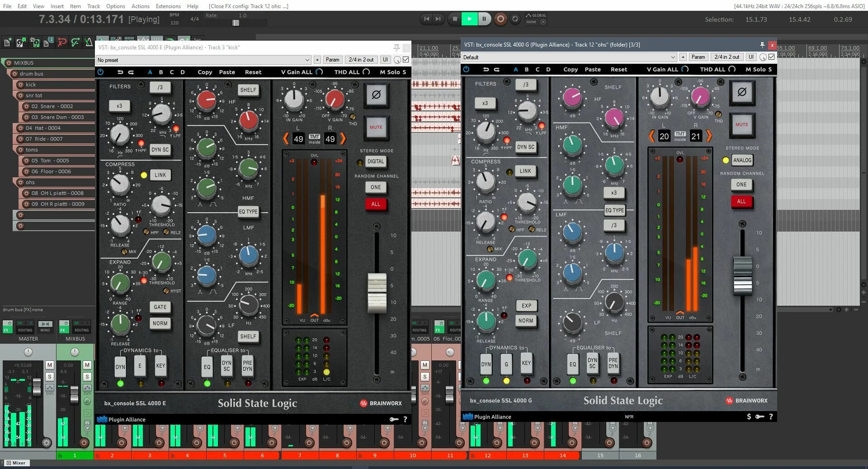Click the playback Rate slider handle
868x469 pixels.
click(236, 23)
